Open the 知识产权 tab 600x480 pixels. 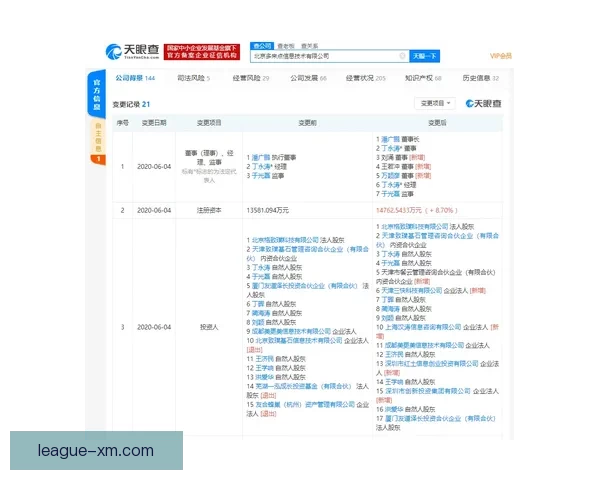pos(423,78)
